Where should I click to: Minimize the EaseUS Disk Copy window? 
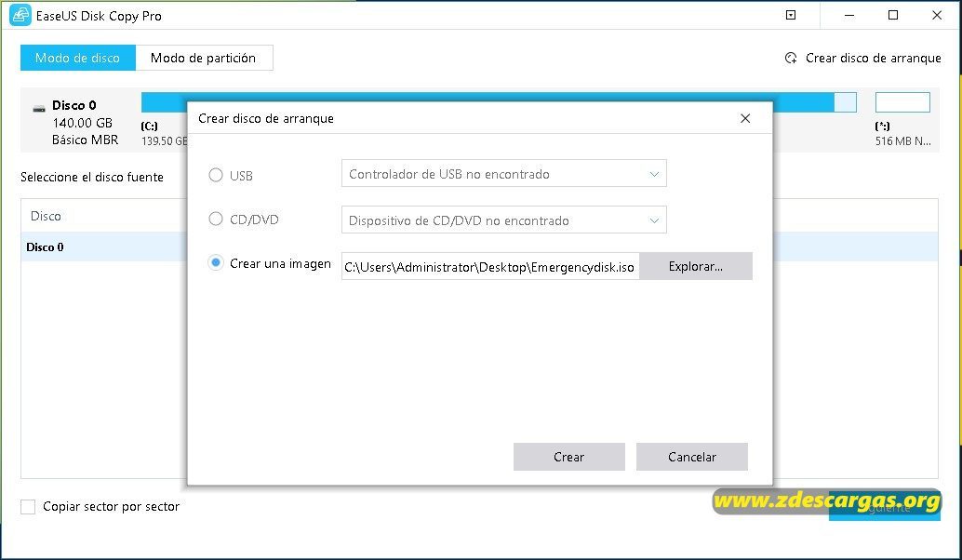click(849, 15)
